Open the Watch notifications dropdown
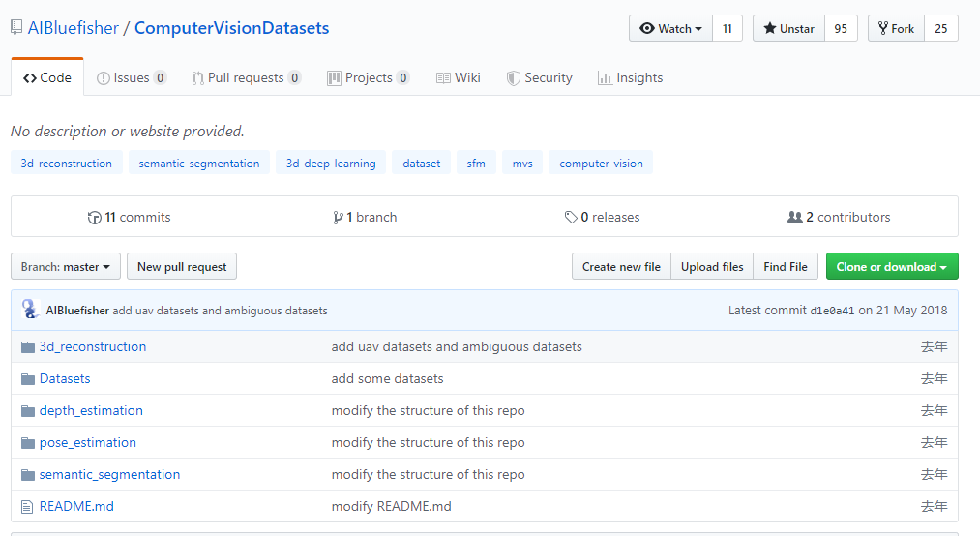The image size is (980, 536). coord(670,28)
